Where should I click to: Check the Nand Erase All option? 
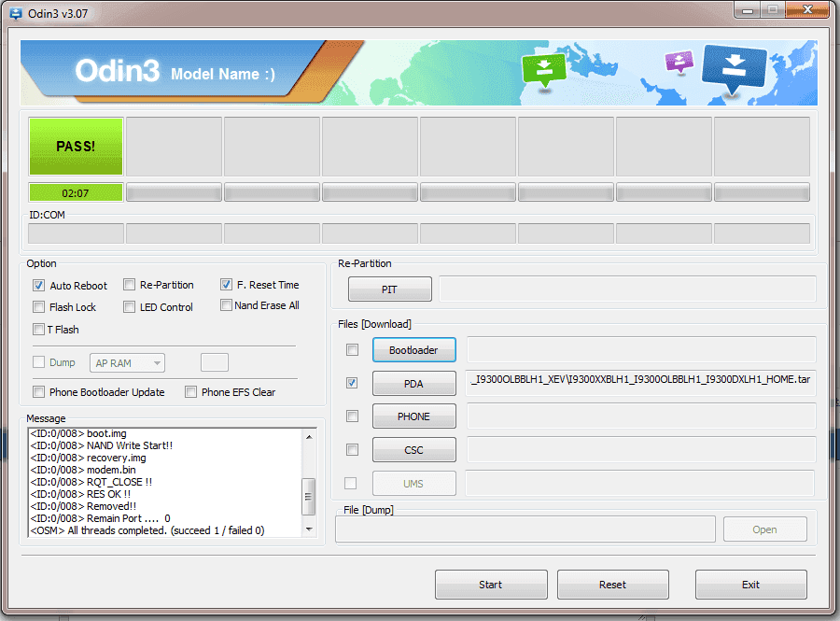coord(226,304)
